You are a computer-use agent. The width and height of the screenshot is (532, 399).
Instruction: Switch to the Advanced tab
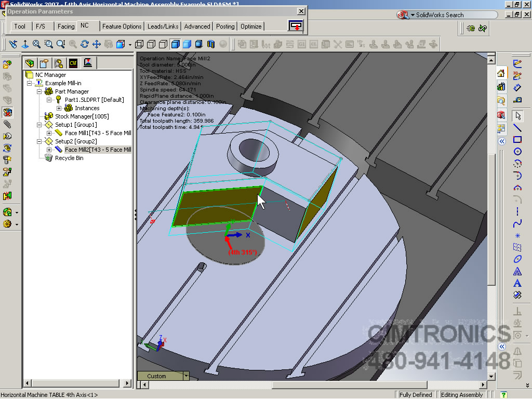pos(197,26)
